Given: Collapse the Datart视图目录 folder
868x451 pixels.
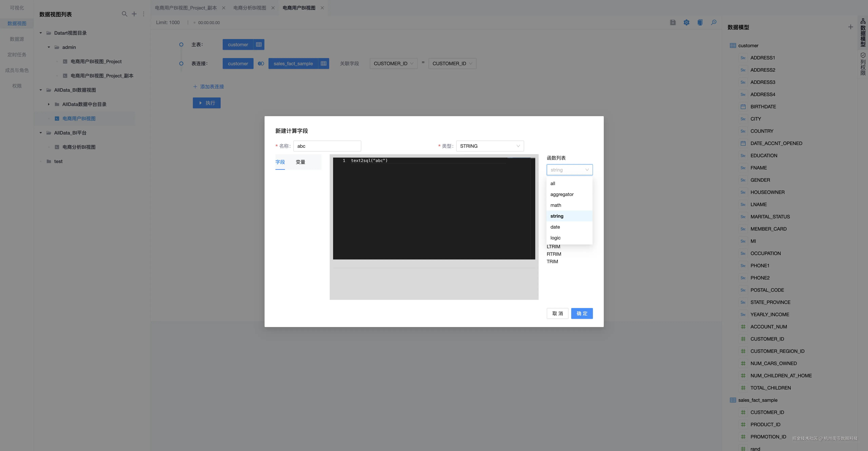Looking at the screenshot, I should (x=41, y=33).
